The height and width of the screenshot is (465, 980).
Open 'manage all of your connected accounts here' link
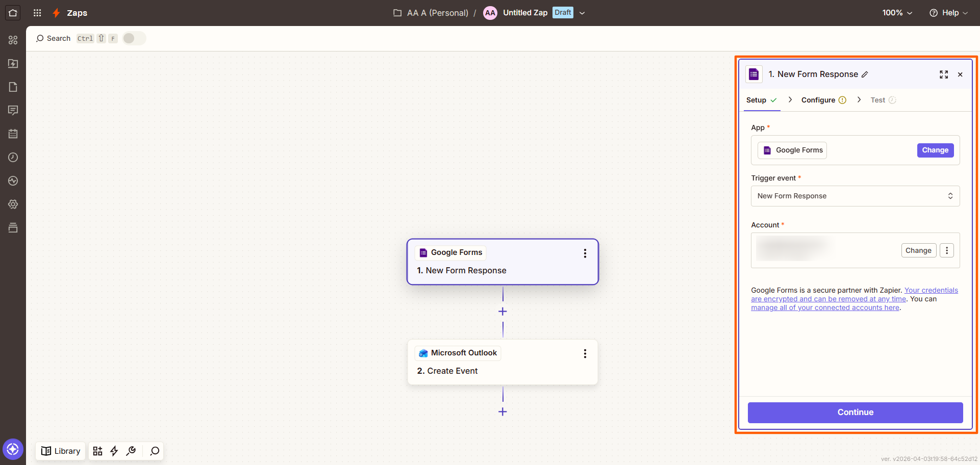pyautogui.click(x=825, y=307)
